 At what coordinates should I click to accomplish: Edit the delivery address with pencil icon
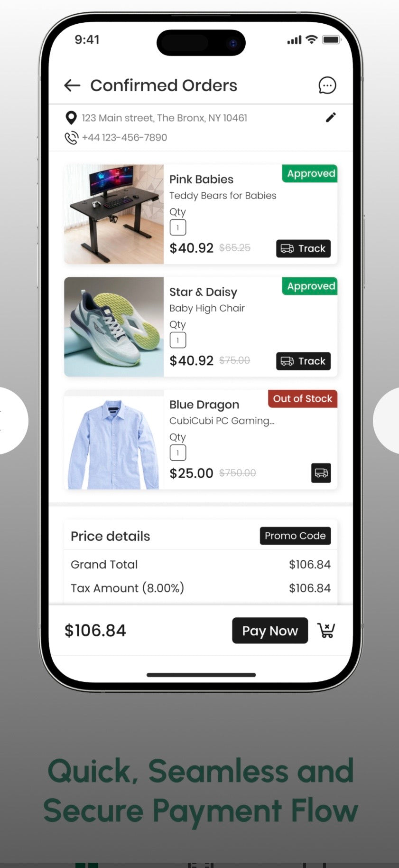pyautogui.click(x=331, y=117)
